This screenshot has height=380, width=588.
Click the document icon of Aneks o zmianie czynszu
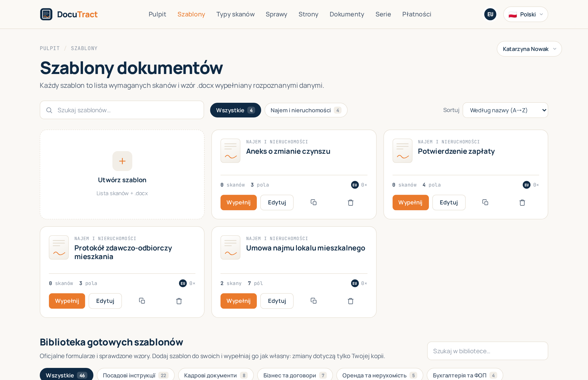click(x=230, y=151)
